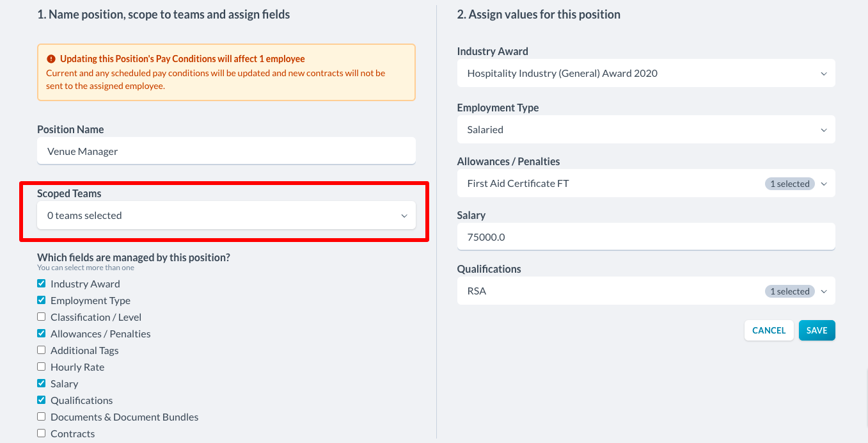
Task: Click the Salary amount input field
Action: (x=646, y=237)
